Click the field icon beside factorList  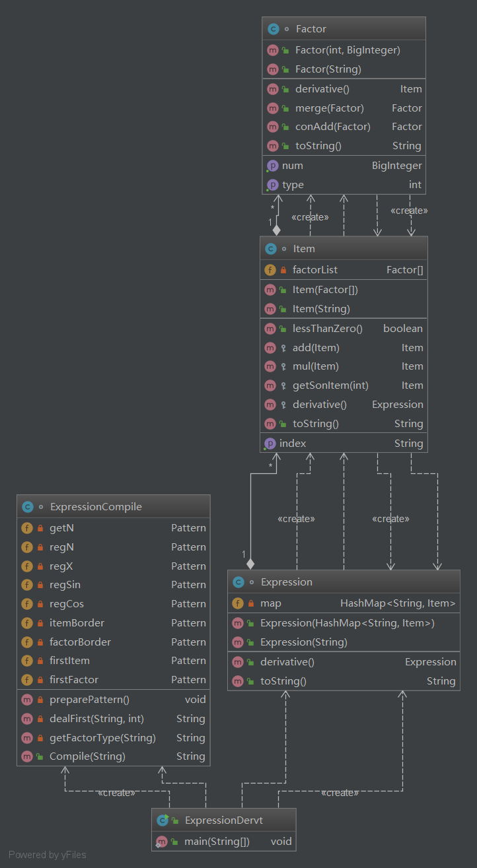270,270
